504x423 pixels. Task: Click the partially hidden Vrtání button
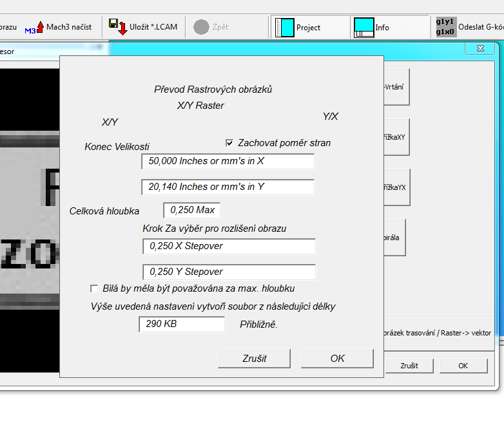(x=396, y=87)
